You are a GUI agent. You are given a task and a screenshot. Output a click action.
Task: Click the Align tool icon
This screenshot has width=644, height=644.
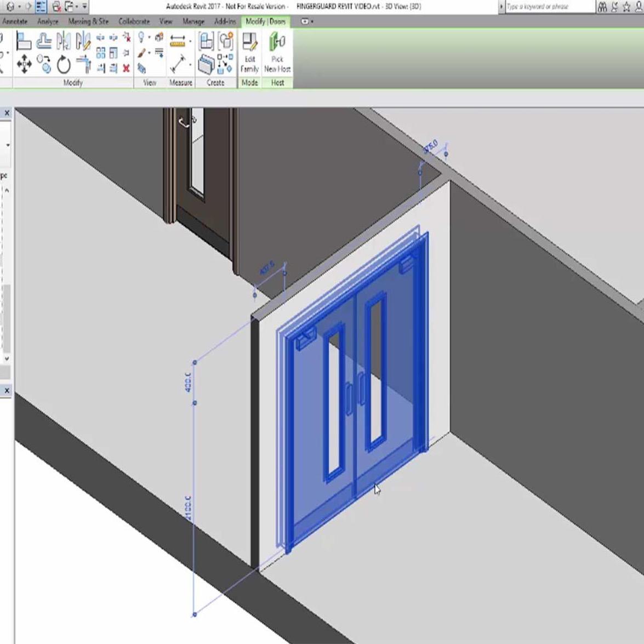coord(24,41)
